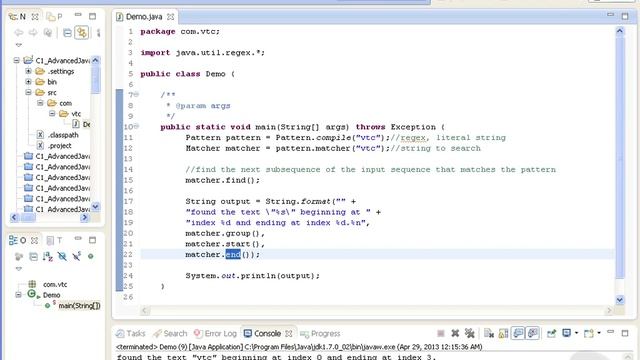Open the Tasks view tab

pos(131,333)
